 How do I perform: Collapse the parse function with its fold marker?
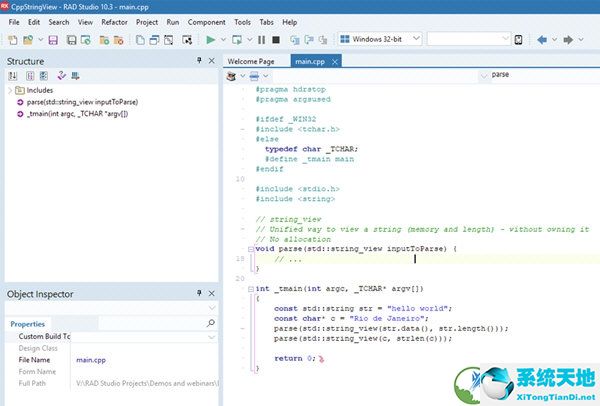(x=251, y=249)
